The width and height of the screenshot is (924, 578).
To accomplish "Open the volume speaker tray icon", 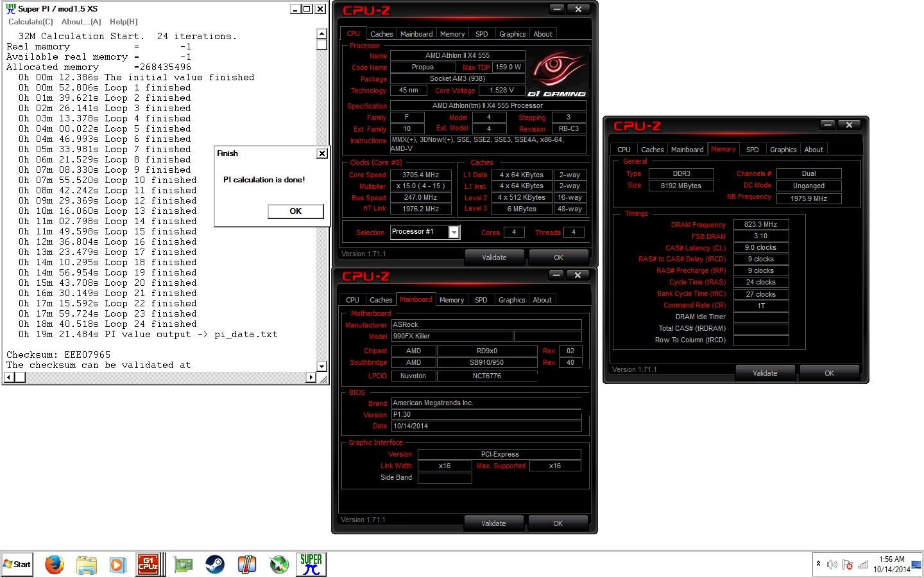I will (832, 565).
